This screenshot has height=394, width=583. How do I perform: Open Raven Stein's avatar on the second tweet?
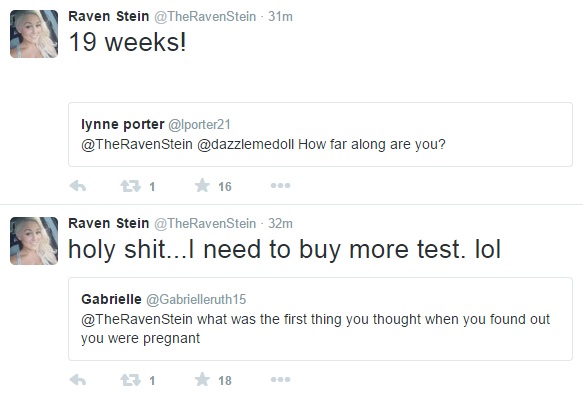(x=34, y=241)
